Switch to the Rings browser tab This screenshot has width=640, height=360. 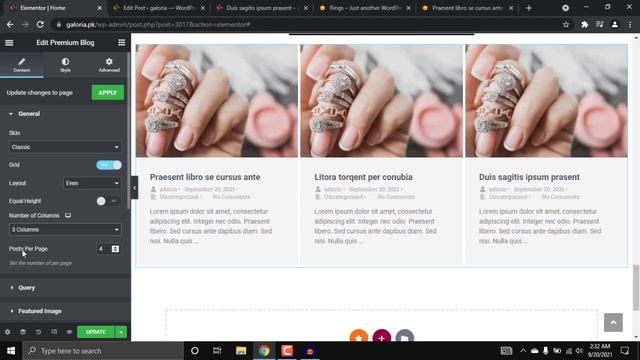coord(364,8)
